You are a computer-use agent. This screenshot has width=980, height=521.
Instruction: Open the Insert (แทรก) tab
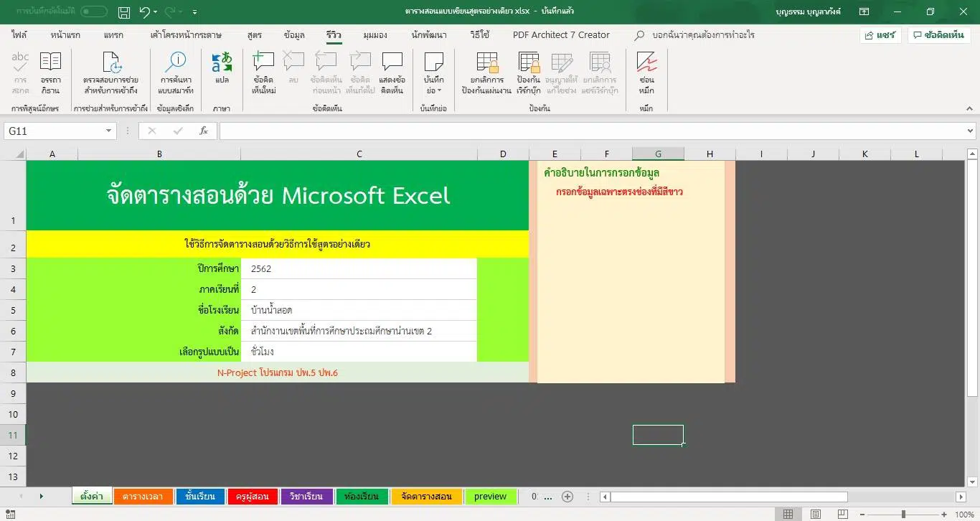tap(113, 34)
